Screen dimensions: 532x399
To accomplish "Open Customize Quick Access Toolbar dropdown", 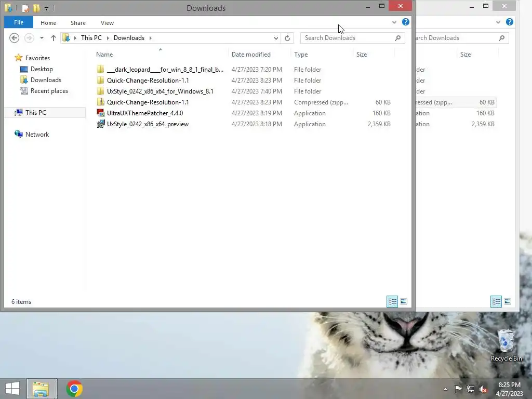I will point(46,8).
